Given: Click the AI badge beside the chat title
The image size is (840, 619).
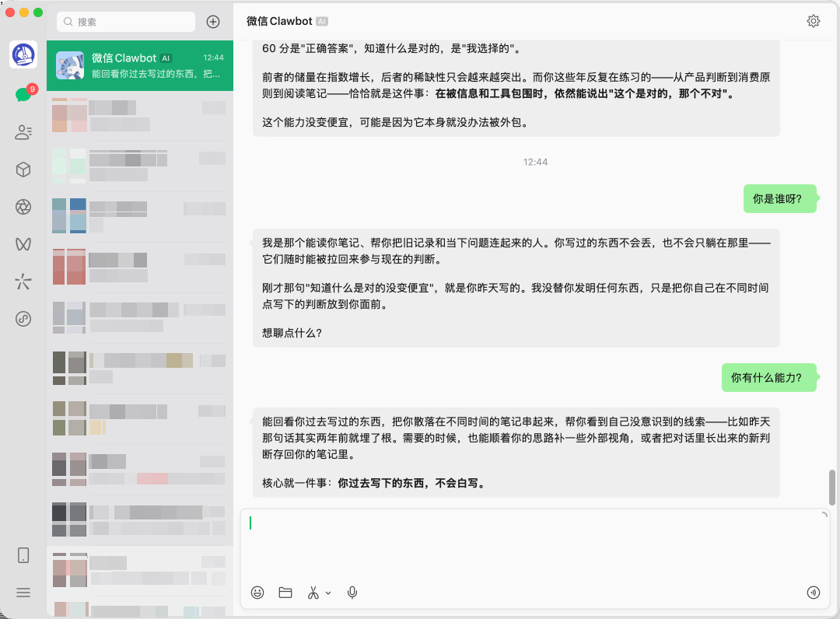Looking at the screenshot, I should coord(322,22).
